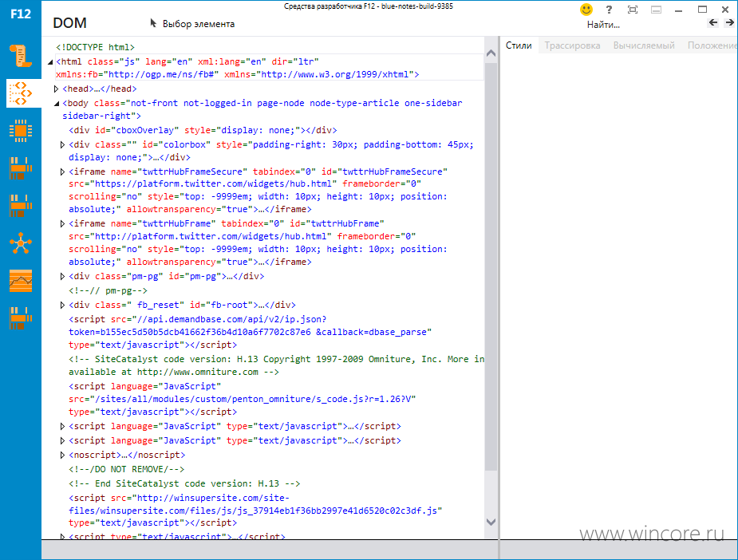The height and width of the screenshot is (560, 738).
Task: Expand the noscript node
Action: coord(62,455)
